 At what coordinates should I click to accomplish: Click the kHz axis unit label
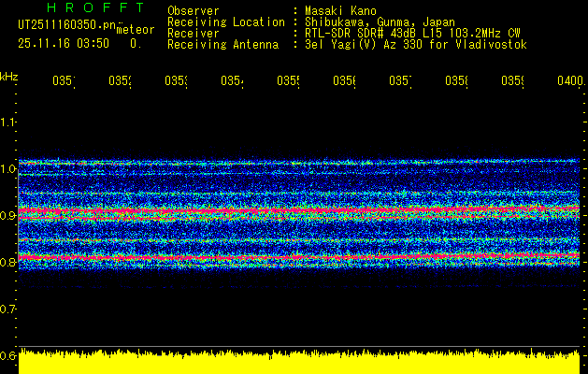(9, 75)
